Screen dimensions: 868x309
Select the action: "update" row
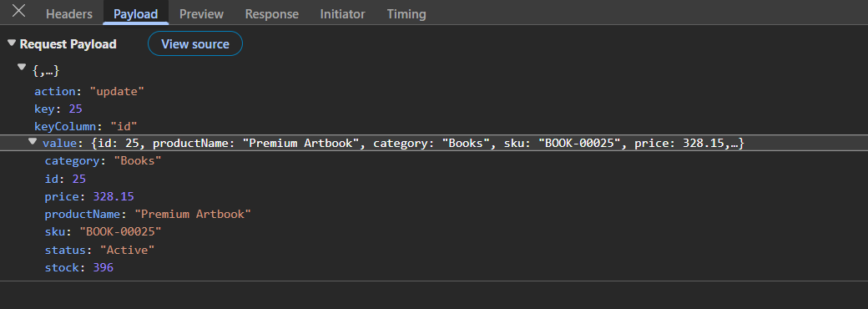click(x=89, y=91)
